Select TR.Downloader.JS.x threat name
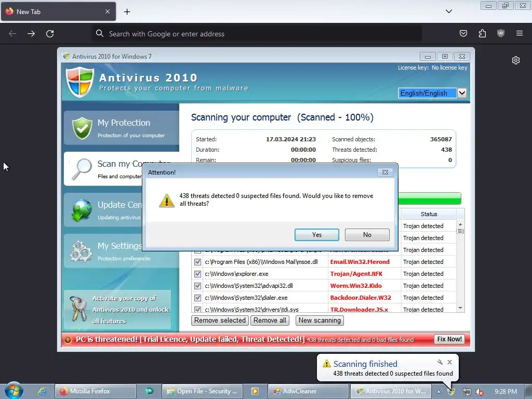 click(x=359, y=309)
